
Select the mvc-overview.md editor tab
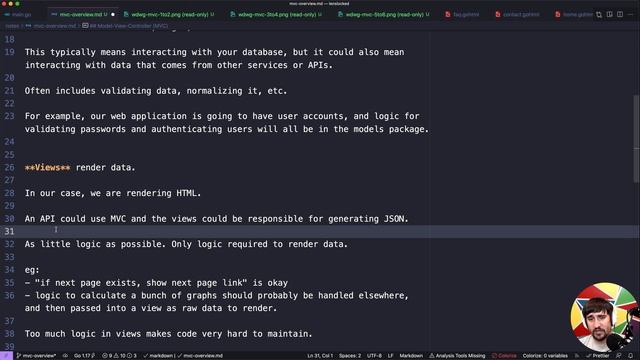coord(83,14)
